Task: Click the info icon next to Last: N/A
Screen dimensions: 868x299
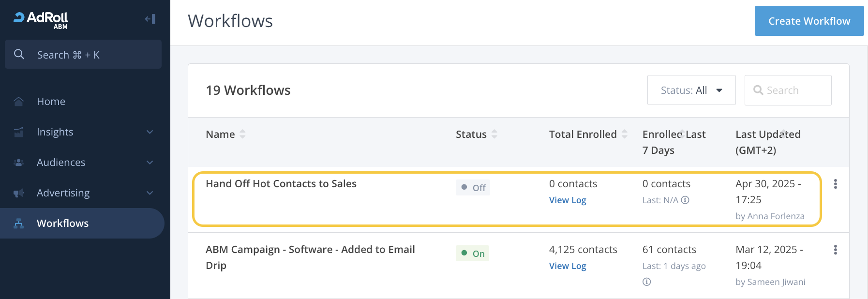Action: click(x=685, y=200)
